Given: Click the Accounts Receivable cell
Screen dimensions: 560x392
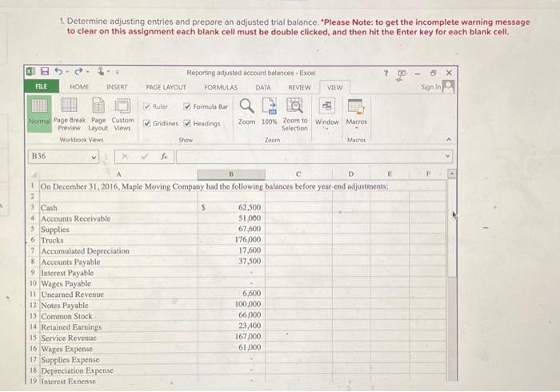Looking at the screenshot, I should tap(118, 218).
